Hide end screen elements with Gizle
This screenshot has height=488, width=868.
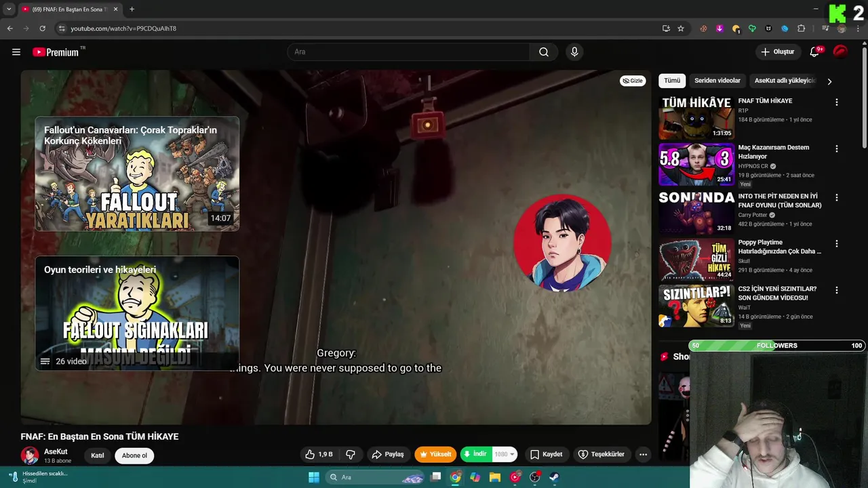[x=633, y=81]
